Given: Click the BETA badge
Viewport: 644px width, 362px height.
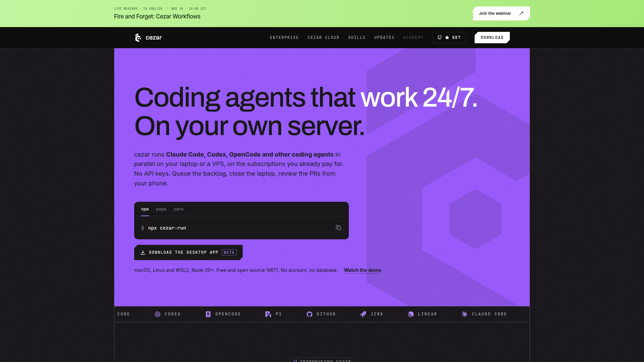Looking at the screenshot, I should (x=229, y=252).
